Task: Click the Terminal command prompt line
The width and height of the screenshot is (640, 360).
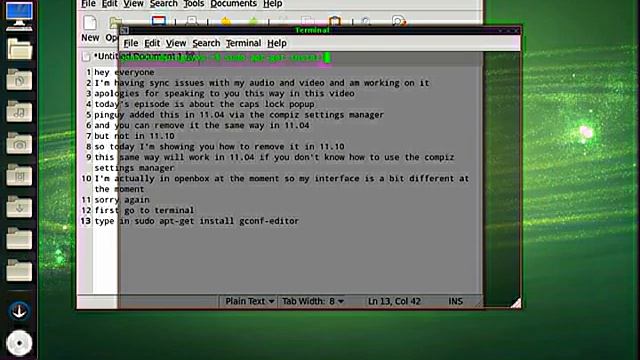Action: click(x=224, y=58)
